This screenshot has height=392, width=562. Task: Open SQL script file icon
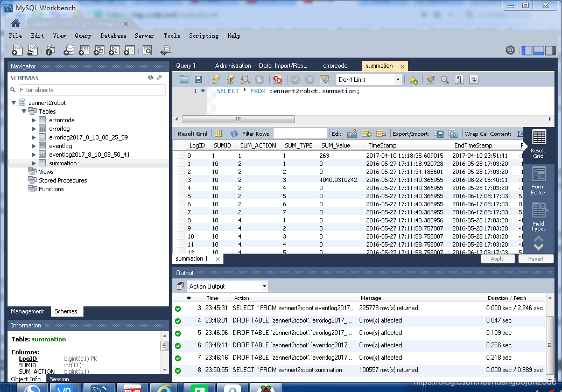pyautogui.click(x=32, y=50)
